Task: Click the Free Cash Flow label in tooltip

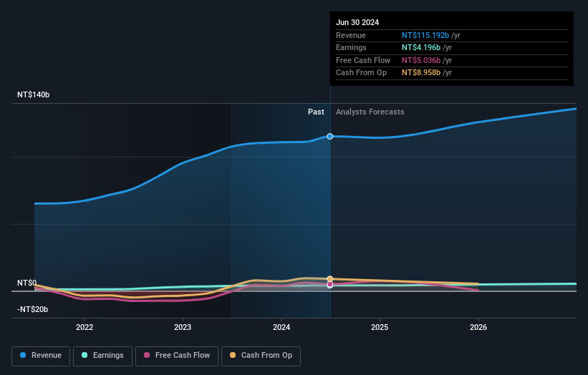Action: coord(363,60)
